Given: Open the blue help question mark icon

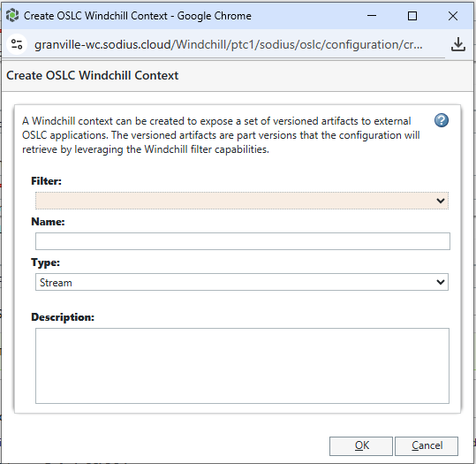Looking at the screenshot, I should (x=441, y=120).
